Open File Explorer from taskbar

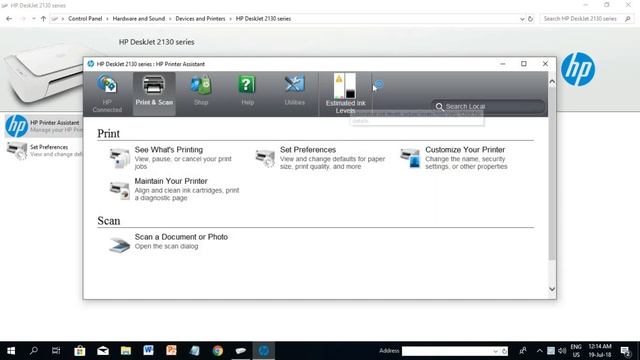coord(126,351)
